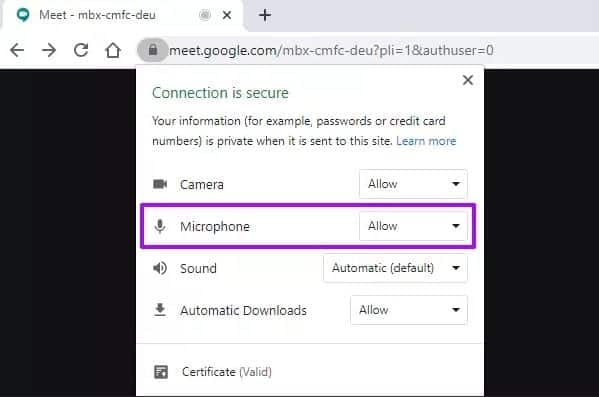The image size is (599, 397).
Task: Go to home page icon
Action: click(113, 50)
